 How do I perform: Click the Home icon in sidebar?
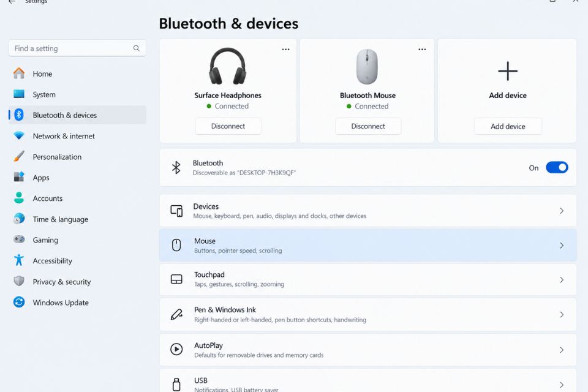tap(19, 73)
